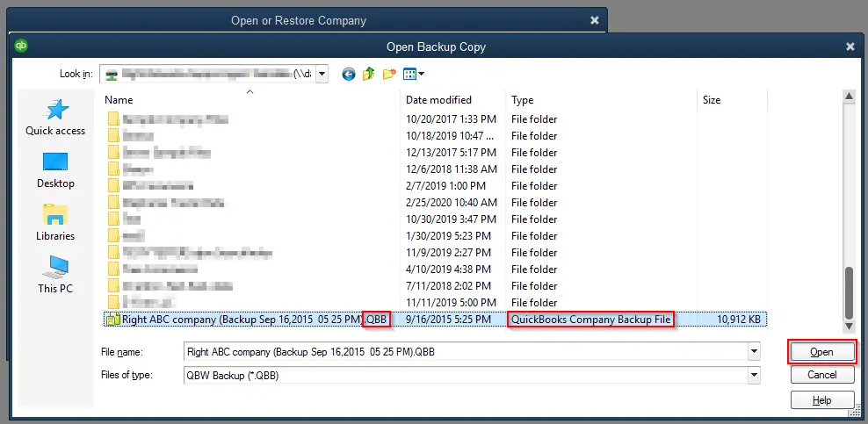Click the vertical scrollbar thumb
Image resolution: width=868 pixels, height=424 pixels.
tap(850, 291)
